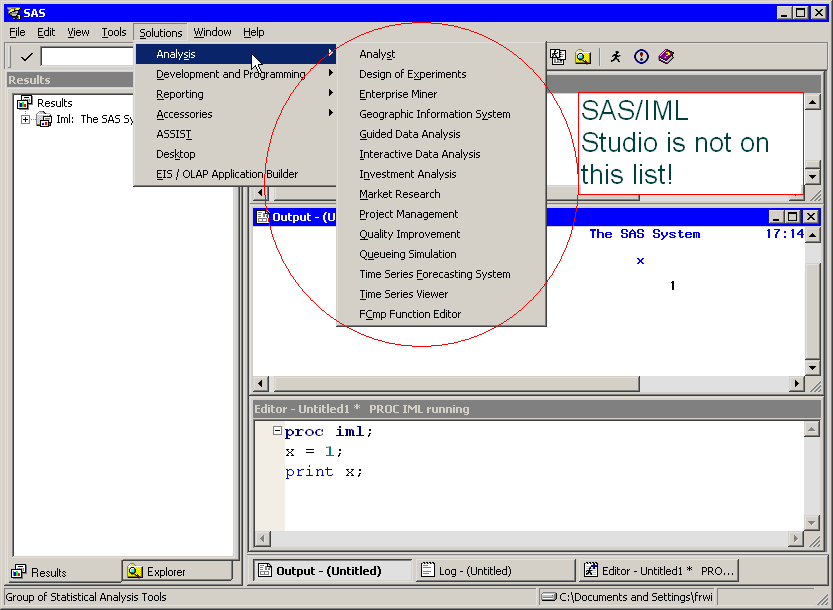This screenshot has width=833, height=610.
Task: Click the Output window scroll left arrow
Action: (x=260, y=383)
